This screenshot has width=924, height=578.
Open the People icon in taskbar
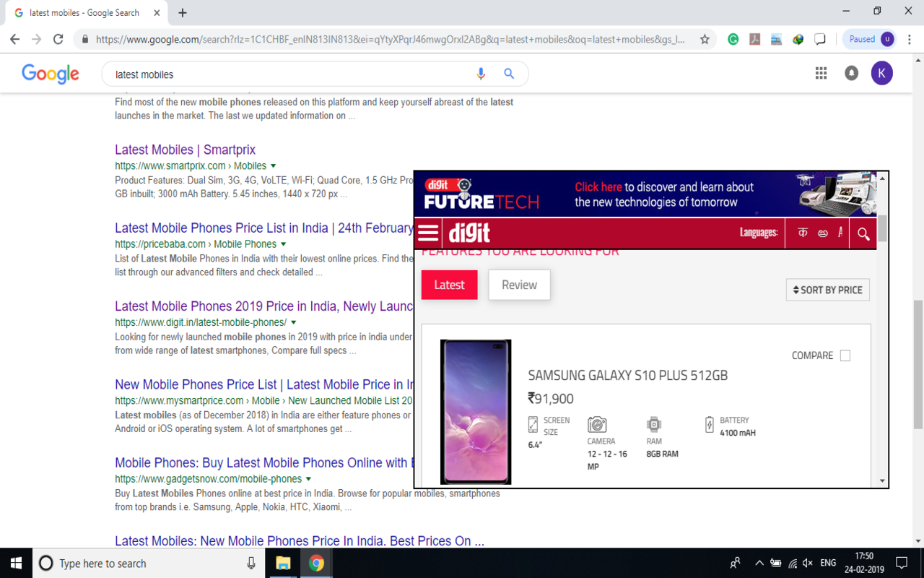pyautogui.click(x=735, y=563)
